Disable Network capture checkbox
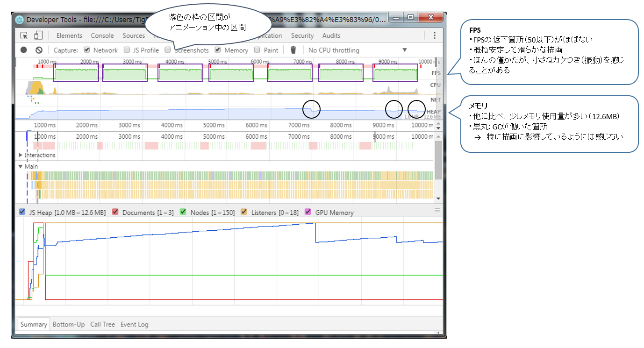 click(87, 50)
